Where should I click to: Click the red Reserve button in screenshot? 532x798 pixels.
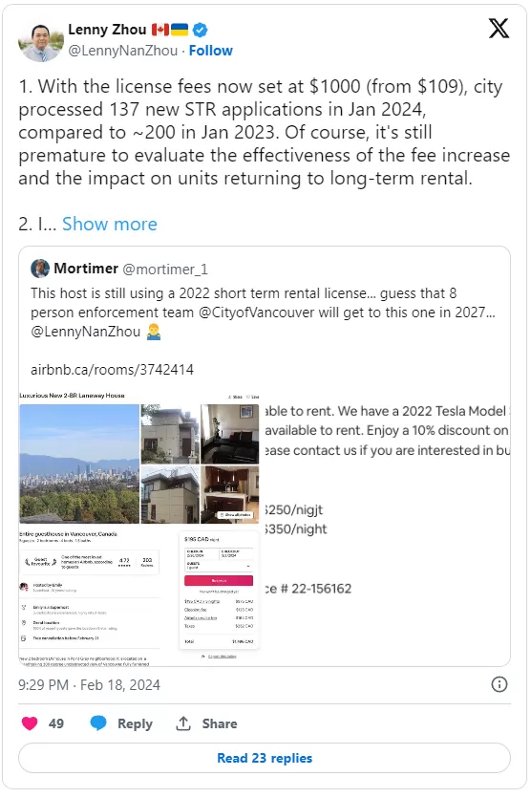(218, 581)
